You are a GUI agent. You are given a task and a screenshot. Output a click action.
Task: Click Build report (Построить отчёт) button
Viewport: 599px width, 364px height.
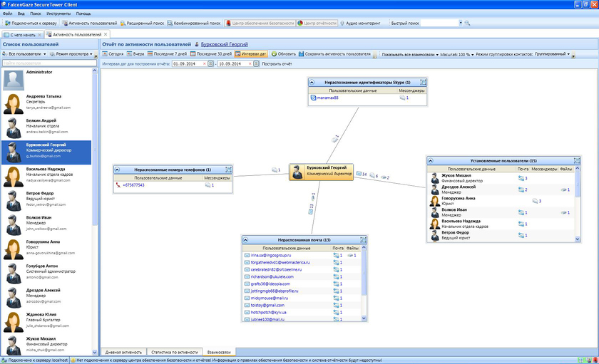click(277, 64)
